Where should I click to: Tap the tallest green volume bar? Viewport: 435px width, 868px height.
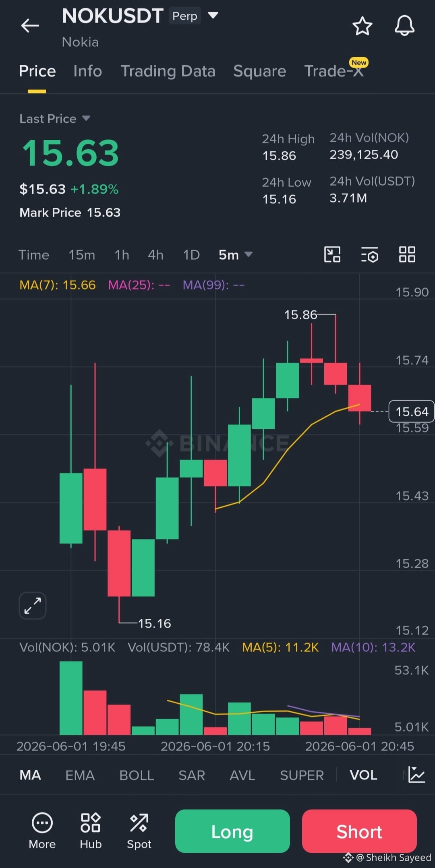(x=71, y=698)
